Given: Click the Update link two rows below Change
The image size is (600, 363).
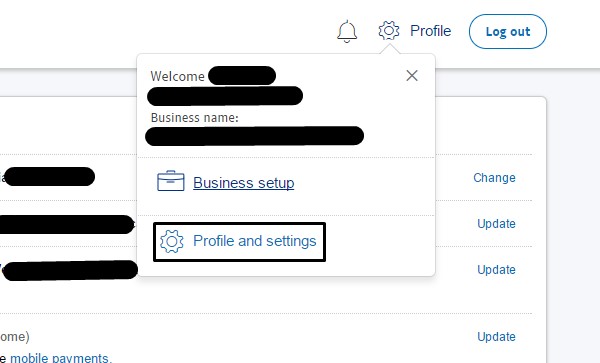Looking at the screenshot, I should coord(496,270).
